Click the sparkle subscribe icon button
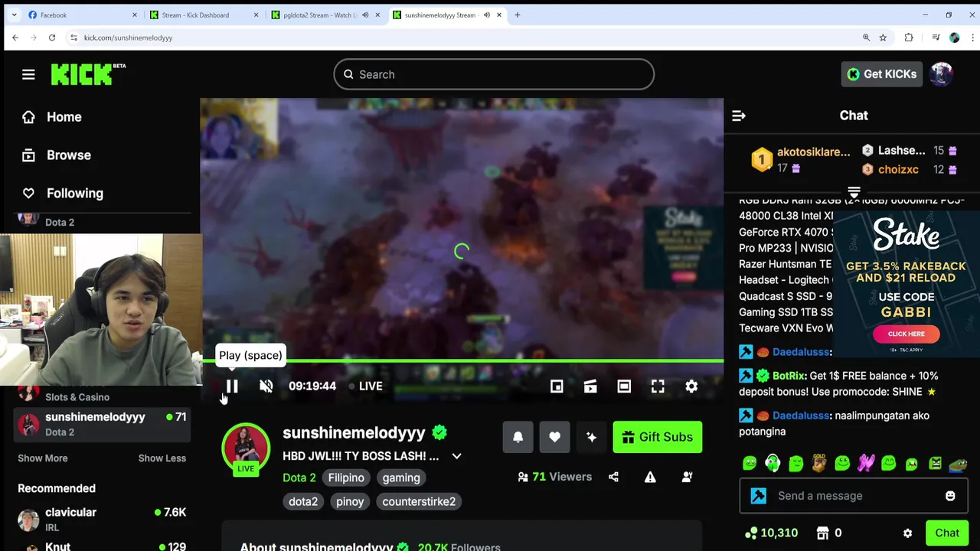 591,437
